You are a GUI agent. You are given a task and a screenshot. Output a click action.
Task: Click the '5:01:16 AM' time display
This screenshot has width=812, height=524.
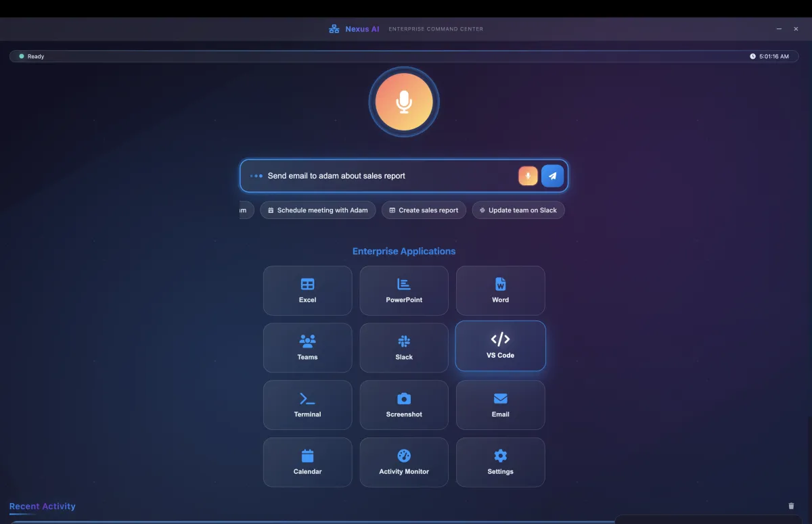[774, 57]
